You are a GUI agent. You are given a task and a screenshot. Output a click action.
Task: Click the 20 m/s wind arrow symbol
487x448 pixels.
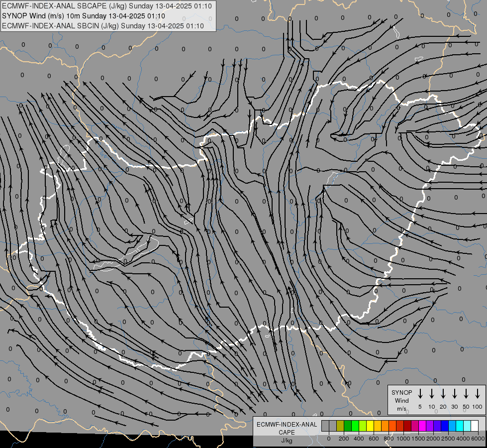[443, 393]
